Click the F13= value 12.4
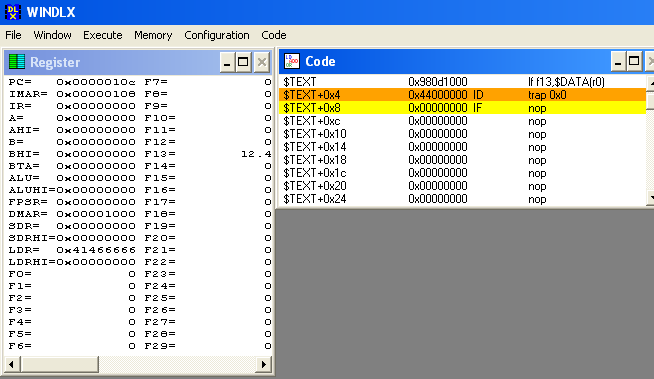654x379 pixels. [256, 154]
